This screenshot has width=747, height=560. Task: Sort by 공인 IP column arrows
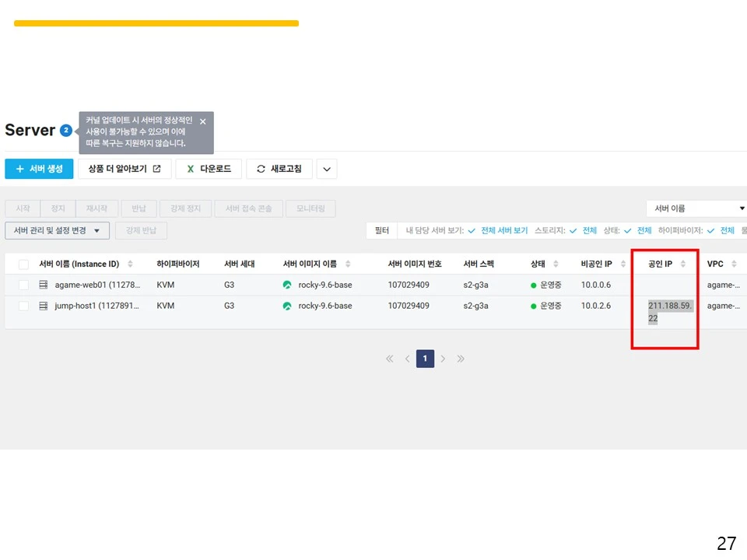tap(683, 264)
